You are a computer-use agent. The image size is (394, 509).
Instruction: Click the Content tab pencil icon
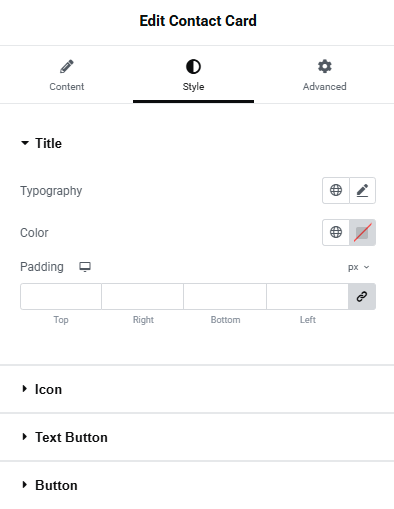[67, 66]
